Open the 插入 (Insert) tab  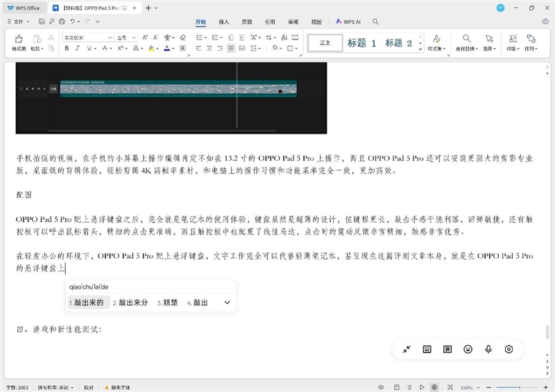point(223,22)
